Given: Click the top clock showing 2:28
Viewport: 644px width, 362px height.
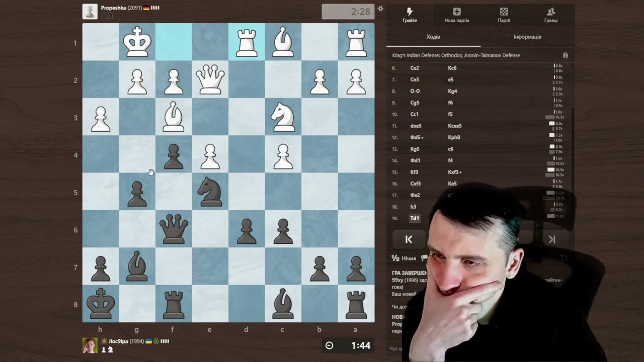Looking at the screenshot, I should click(348, 12).
